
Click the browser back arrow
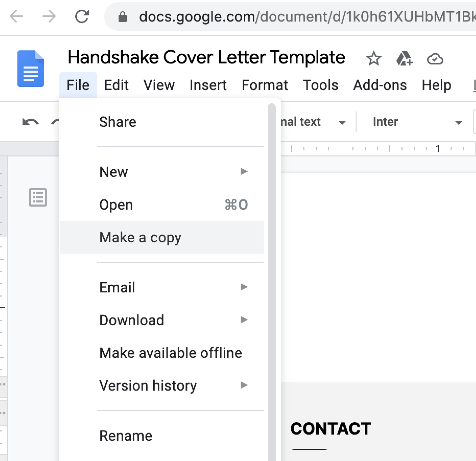(x=16, y=16)
